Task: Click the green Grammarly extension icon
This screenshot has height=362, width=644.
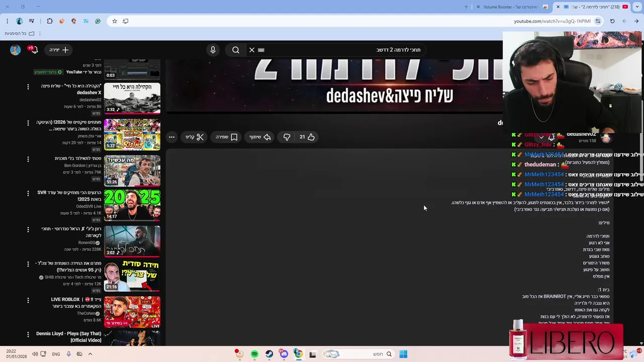Action: pyautogui.click(x=98, y=21)
